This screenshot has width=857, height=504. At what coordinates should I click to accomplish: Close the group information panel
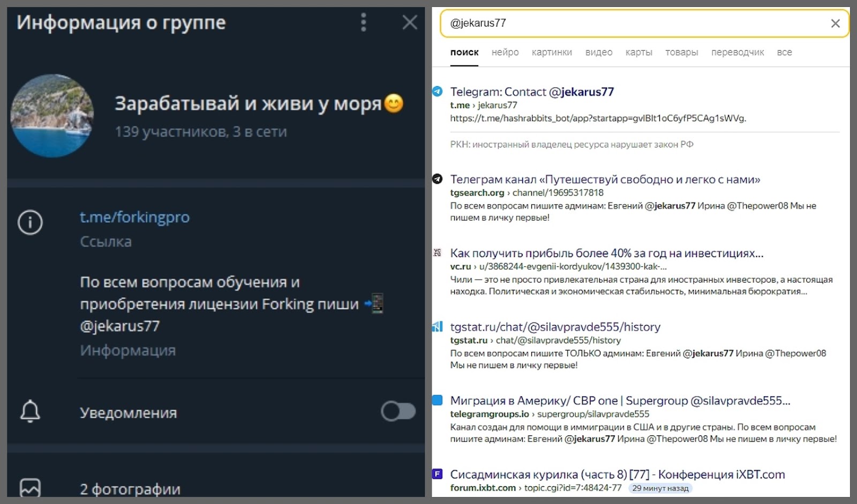coord(410,22)
